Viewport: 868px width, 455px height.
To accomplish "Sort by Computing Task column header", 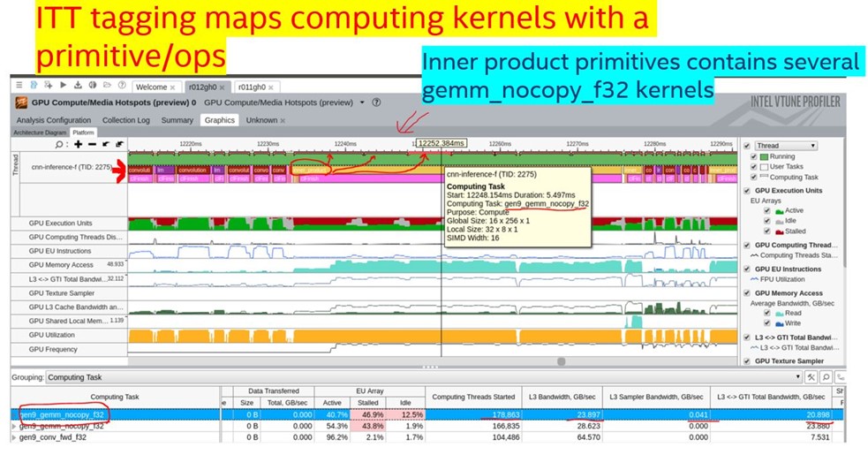I will [x=115, y=397].
